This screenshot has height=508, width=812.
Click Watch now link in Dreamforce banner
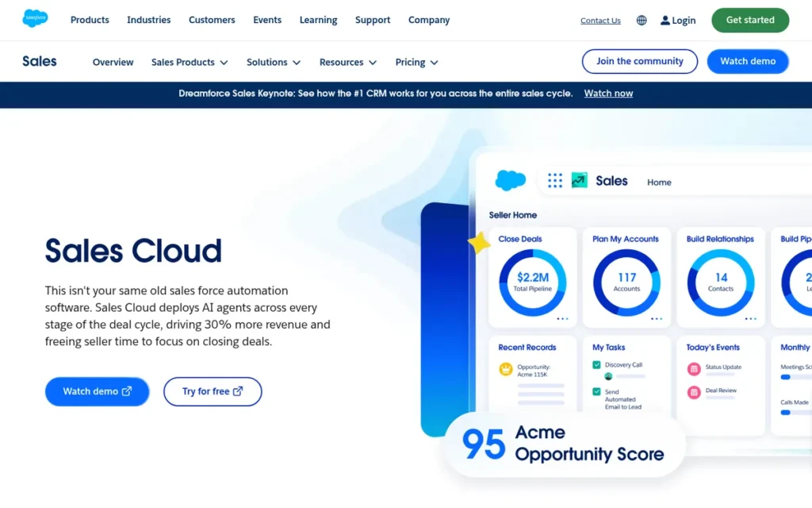[x=608, y=94]
